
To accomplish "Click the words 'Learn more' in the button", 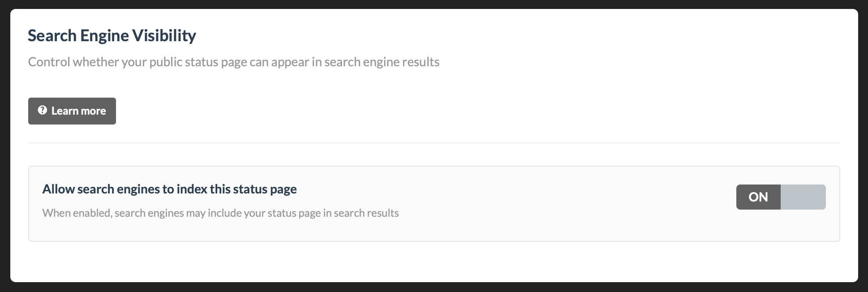I will (x=79, y=111).
